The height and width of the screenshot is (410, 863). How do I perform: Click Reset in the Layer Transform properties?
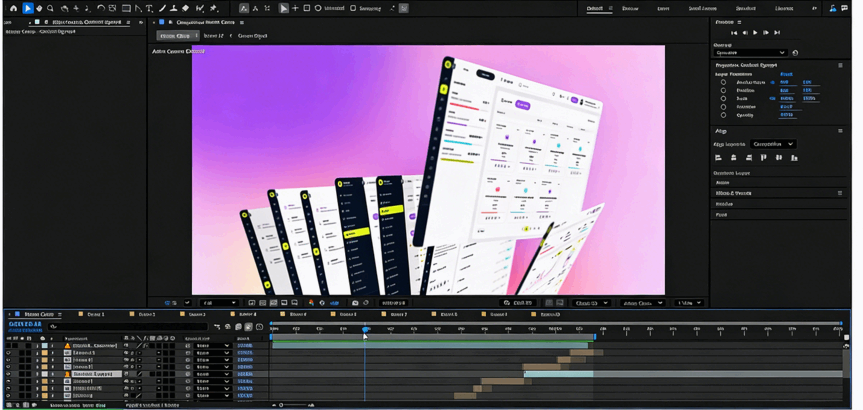(x=786, y=74)
